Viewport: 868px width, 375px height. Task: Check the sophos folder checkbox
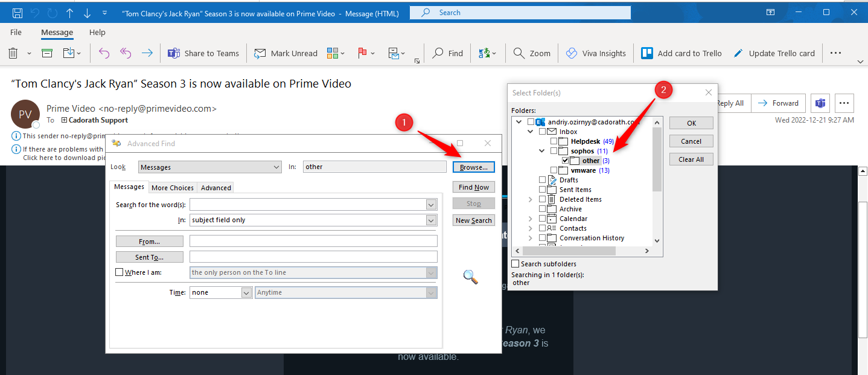point(554,151)
